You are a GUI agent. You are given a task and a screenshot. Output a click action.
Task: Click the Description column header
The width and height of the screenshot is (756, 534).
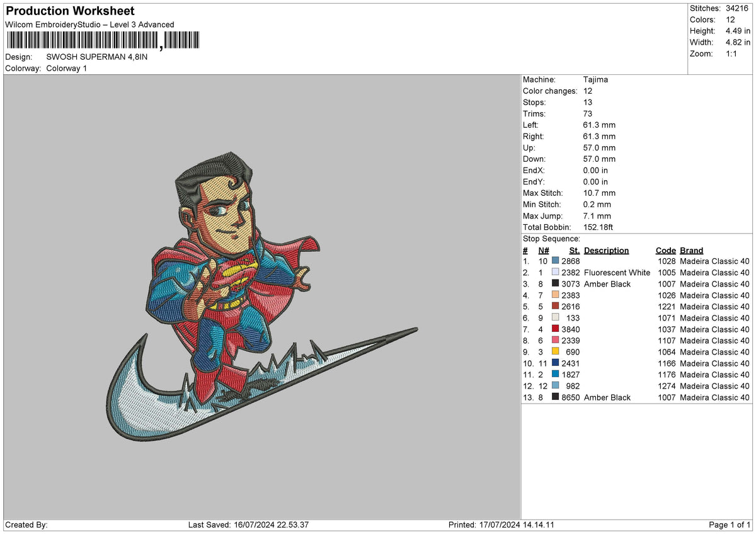(x=606, y=250)
